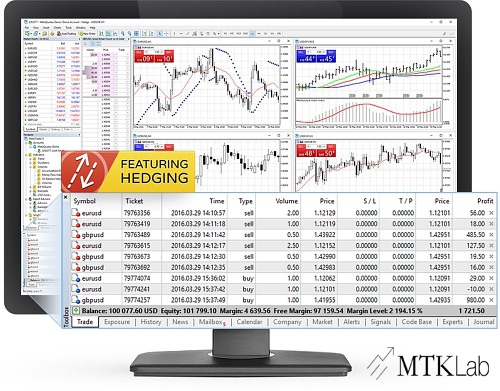Viewport: 500px width, 391px height.
Task: Close gbpusd position ticket 79774257
Action: pos(491,300)
